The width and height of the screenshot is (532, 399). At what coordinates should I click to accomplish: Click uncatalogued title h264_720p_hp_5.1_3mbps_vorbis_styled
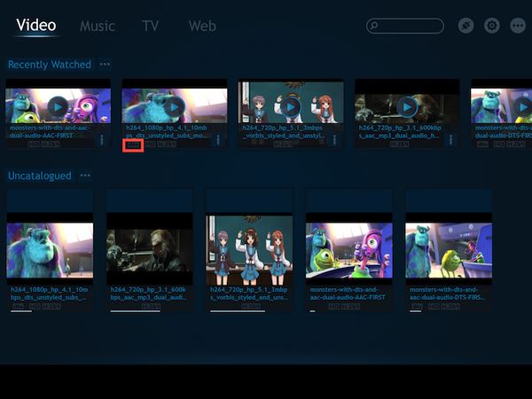249,293
